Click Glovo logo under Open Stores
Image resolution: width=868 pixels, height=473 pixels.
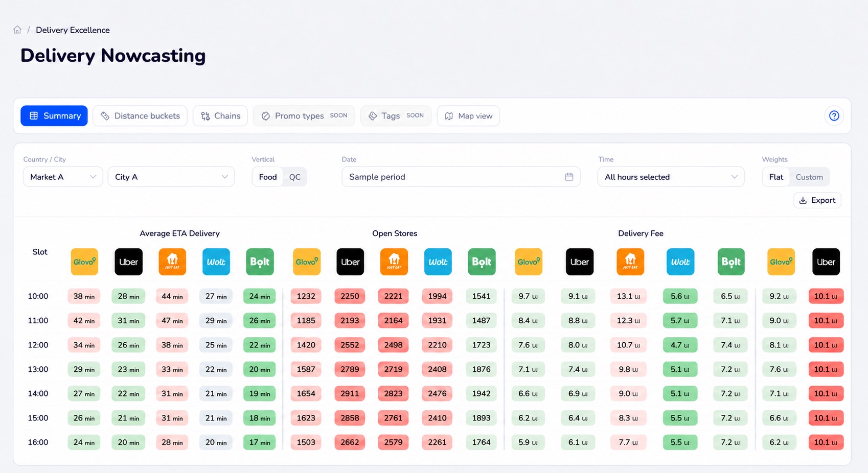(x=307, y=262)
